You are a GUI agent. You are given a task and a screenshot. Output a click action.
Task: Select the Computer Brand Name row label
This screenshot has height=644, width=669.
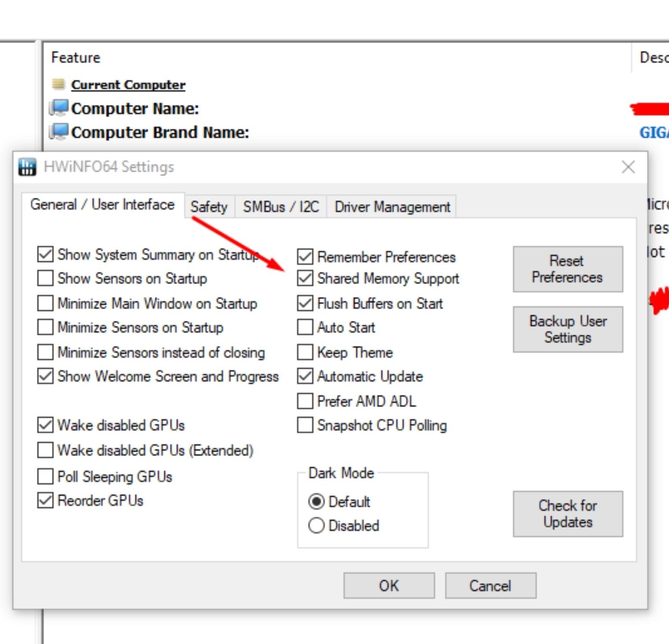[160, 132]
